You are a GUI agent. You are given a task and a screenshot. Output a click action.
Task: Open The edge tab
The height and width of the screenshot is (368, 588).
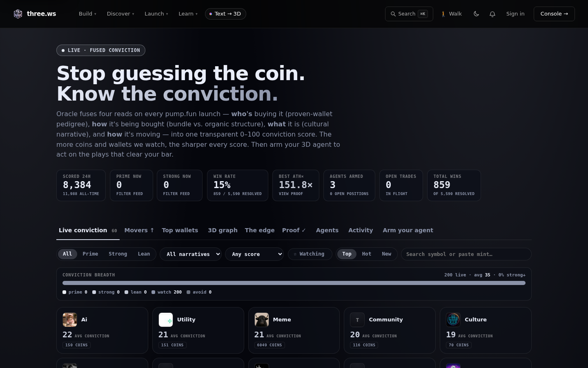(260, 231)
